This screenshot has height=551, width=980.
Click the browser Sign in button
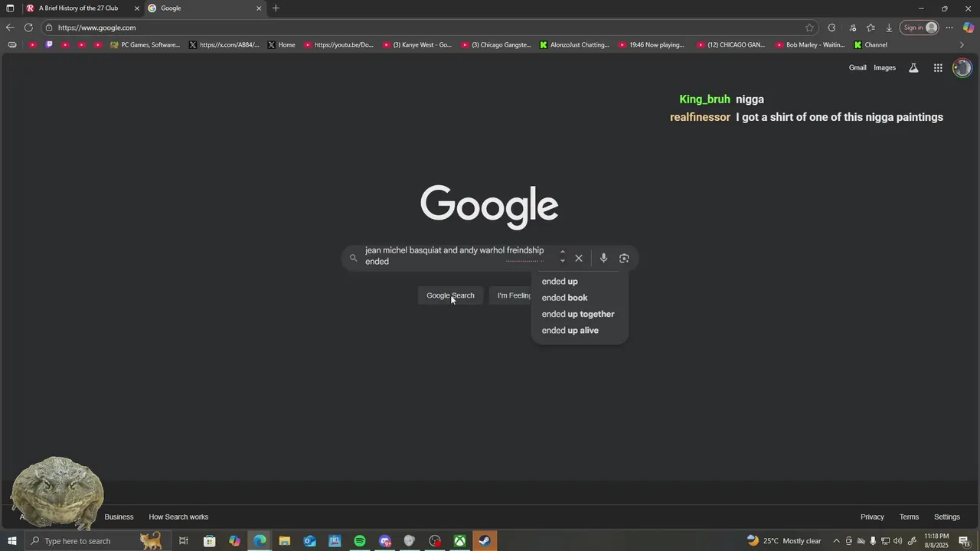coord(920,28)
